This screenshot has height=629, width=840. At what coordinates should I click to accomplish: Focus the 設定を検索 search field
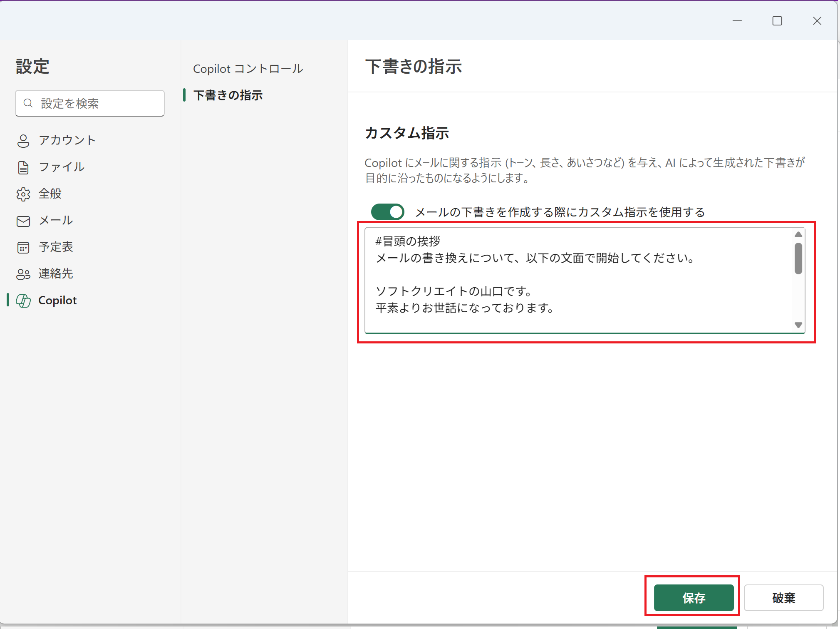[100, 103]
